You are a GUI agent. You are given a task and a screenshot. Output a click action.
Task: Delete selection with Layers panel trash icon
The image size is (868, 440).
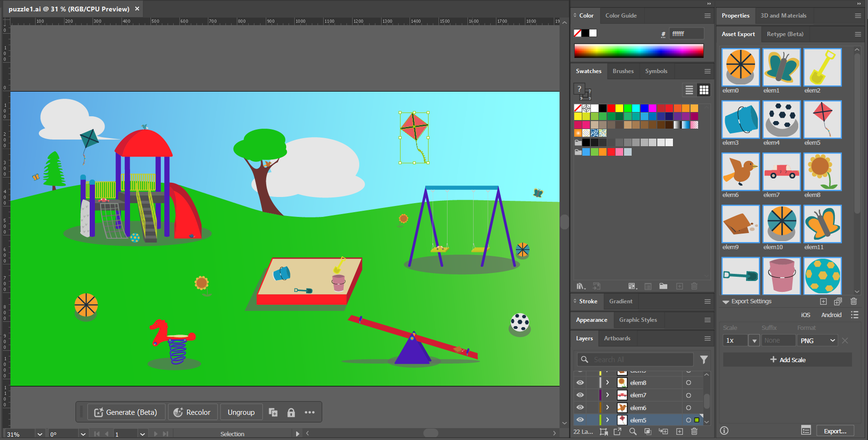click(x=694, y=431)
